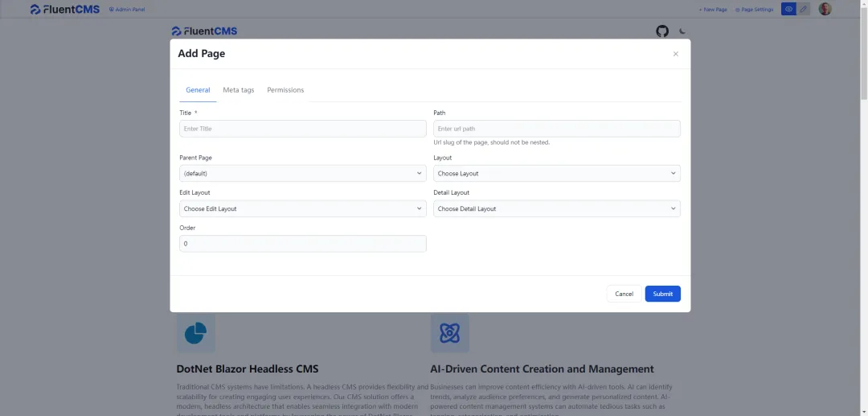The width and height of the screenshot is (868, 416).
Task: Enable edit mode with the pencil icon
Action: click(x=803, y=10)
